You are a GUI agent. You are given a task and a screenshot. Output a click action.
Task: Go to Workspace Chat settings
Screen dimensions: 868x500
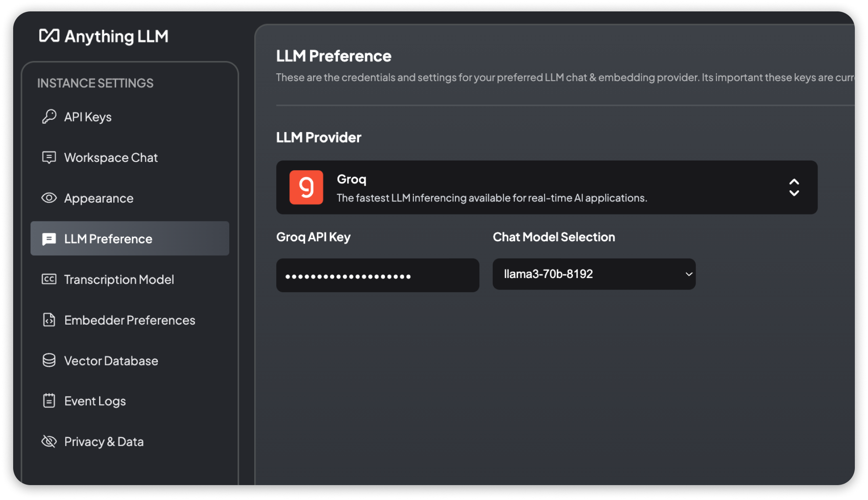tap(130, 157)
